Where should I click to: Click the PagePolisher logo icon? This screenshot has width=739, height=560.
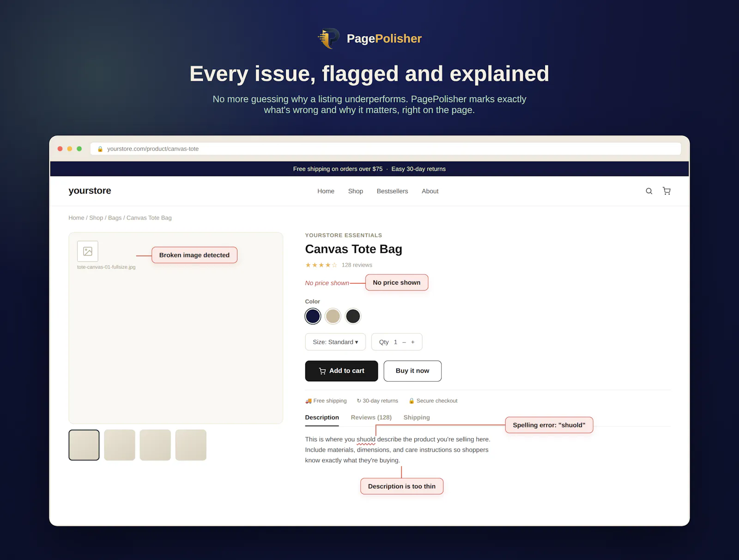329,38
